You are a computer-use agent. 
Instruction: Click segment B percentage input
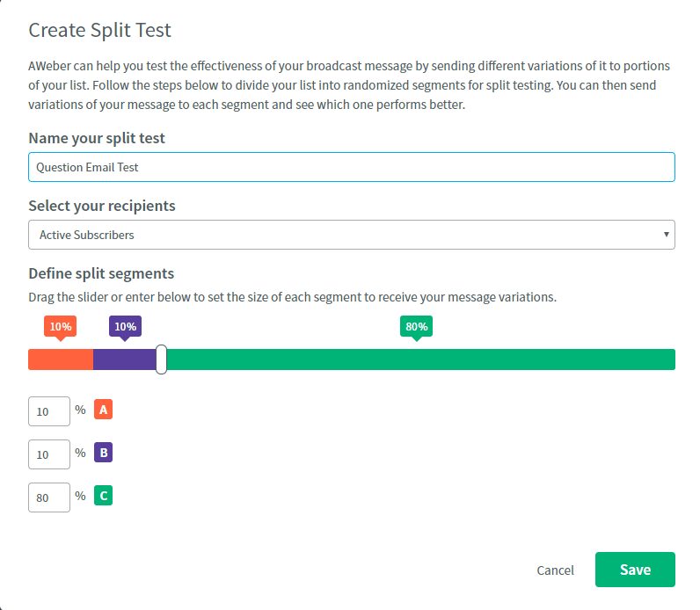pos(49,454)
